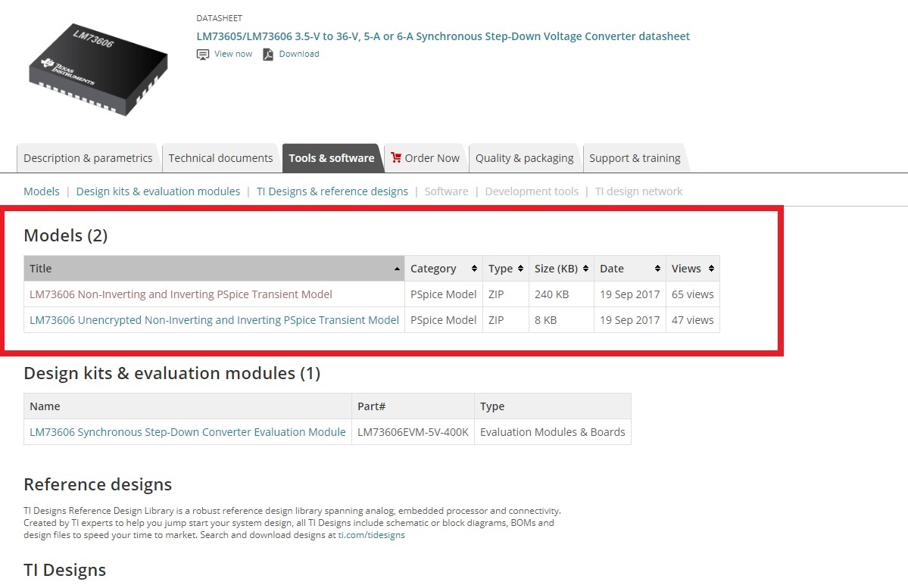Open the Description & parametrics tab
Image resolution: width=908 pixels, height=588 pixels.
(x=87, y=158)
